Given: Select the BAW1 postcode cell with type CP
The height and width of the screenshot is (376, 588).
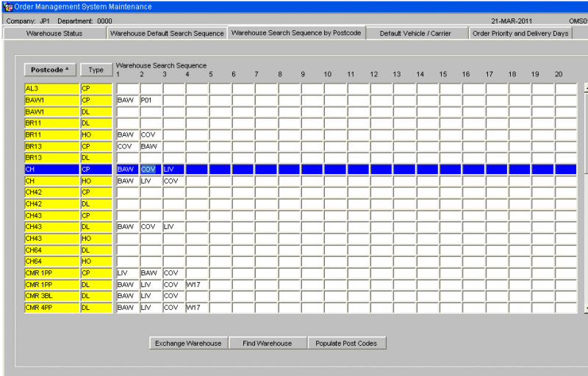Looking at the screenshot, I should tap(51, 100).
